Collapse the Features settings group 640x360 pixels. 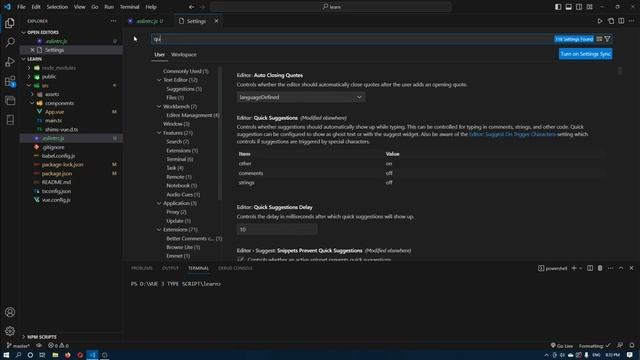point(159,133)
